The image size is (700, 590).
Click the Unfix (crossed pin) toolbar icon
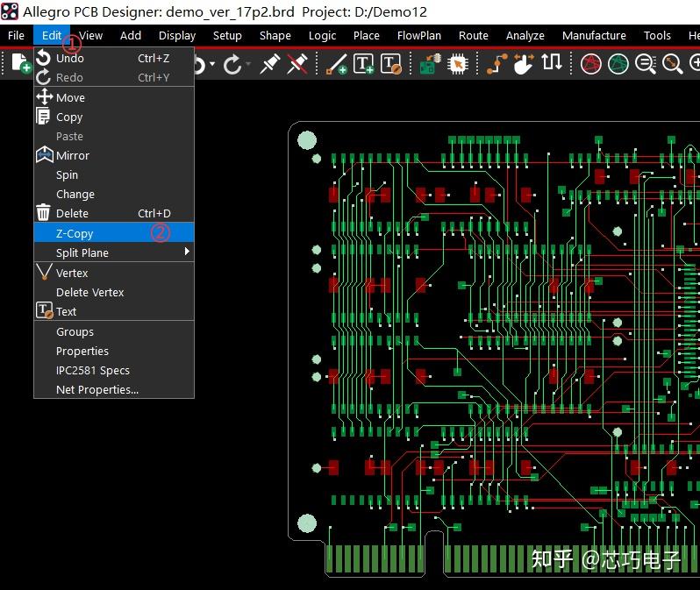point(297,64)
